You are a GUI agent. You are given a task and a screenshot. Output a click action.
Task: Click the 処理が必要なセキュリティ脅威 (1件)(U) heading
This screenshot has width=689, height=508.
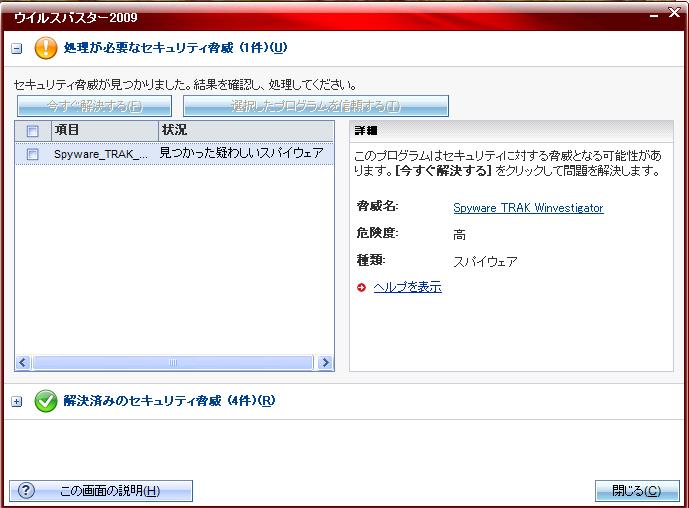pyautogui.click(x=175, y=47)
